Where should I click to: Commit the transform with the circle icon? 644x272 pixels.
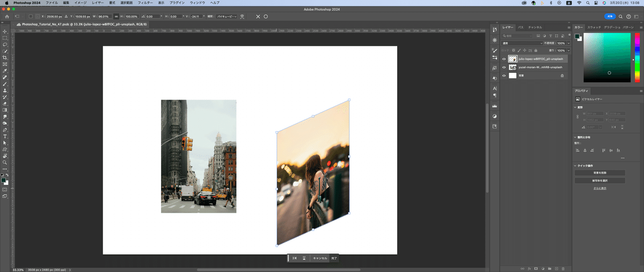pyautogui.click(x=266, y=16)
